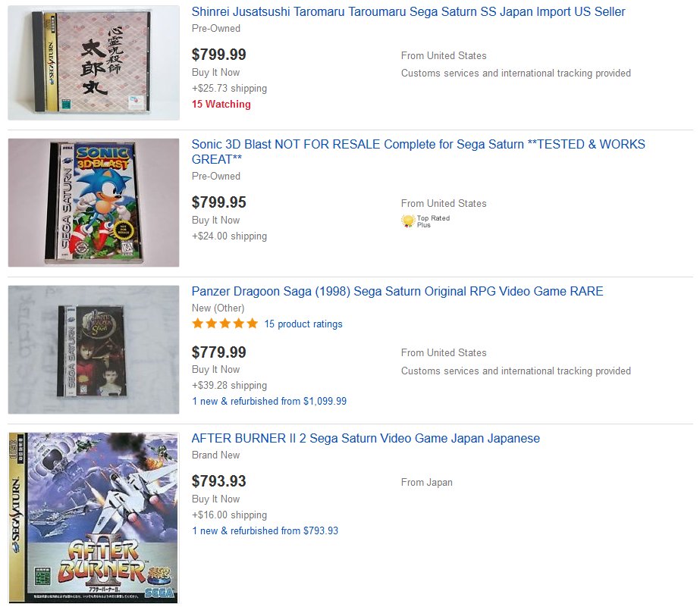Click the After Burner II cover thumbnail

tap(94, 518)
